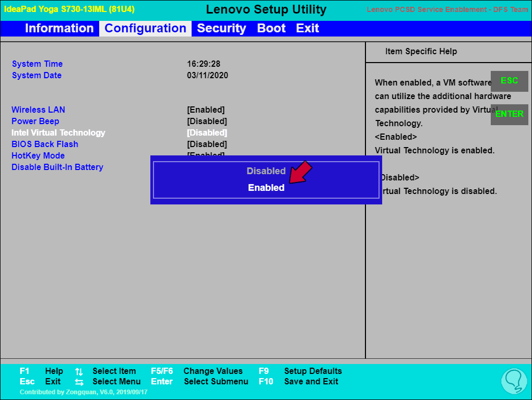The width and height of the screenshot is (532, 400).
Task: Select Disabled in the popup
Action: click(x=266, y=171)
